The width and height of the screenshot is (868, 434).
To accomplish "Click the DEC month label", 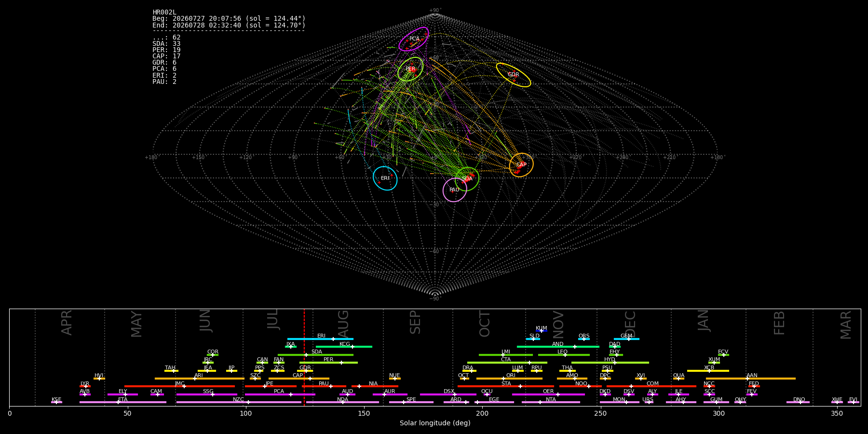I will click(630, 324).
